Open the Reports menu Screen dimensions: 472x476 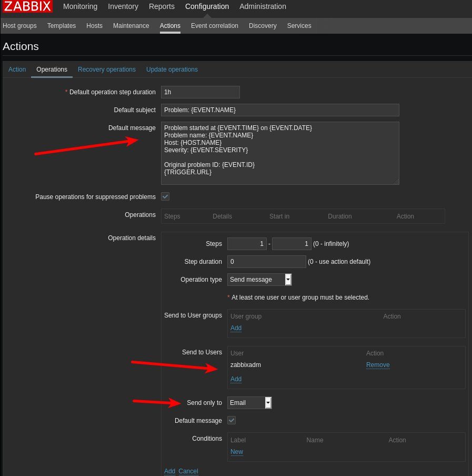click(x=162, y=6)
